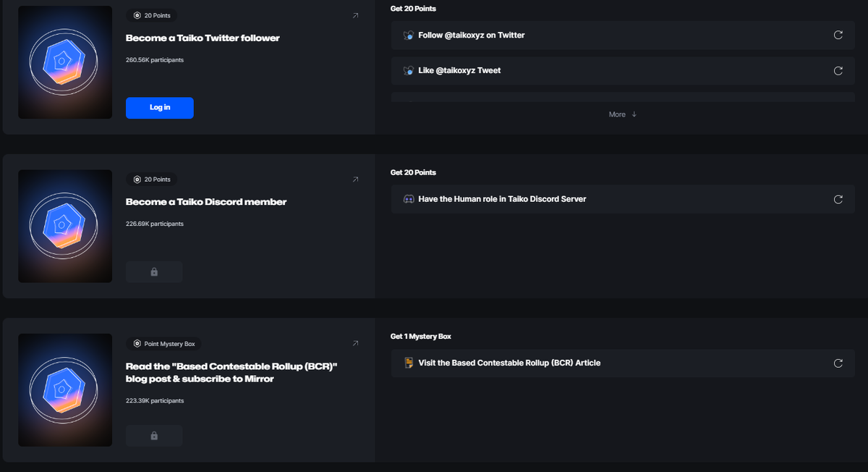Select the Twitter quest thumbnail image
The image size is (868, 472).
coord(65,62)
